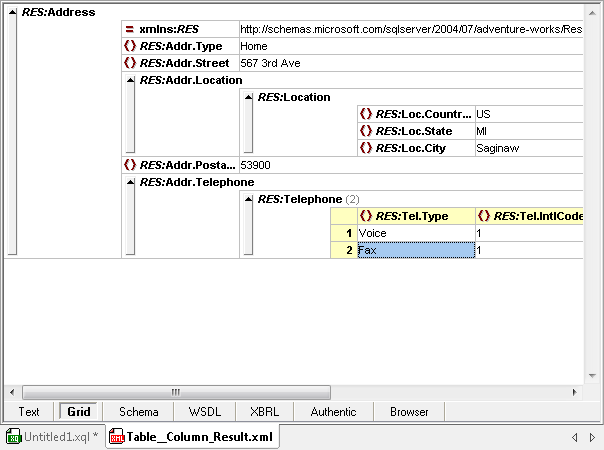Click the Untitled1.xql file icon
604x450 pixels.
pyautogui.click(x=14, y=437)
